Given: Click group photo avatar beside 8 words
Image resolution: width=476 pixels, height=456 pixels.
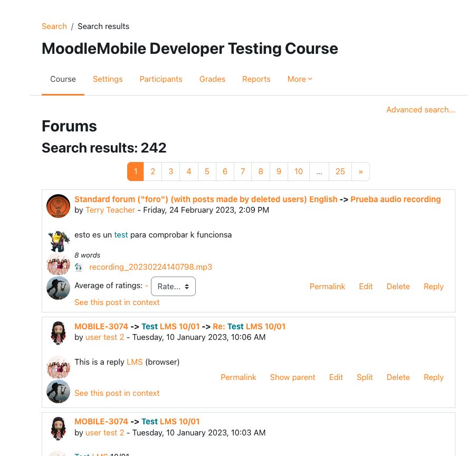Looking at the screenshot, I should [58, 264].
